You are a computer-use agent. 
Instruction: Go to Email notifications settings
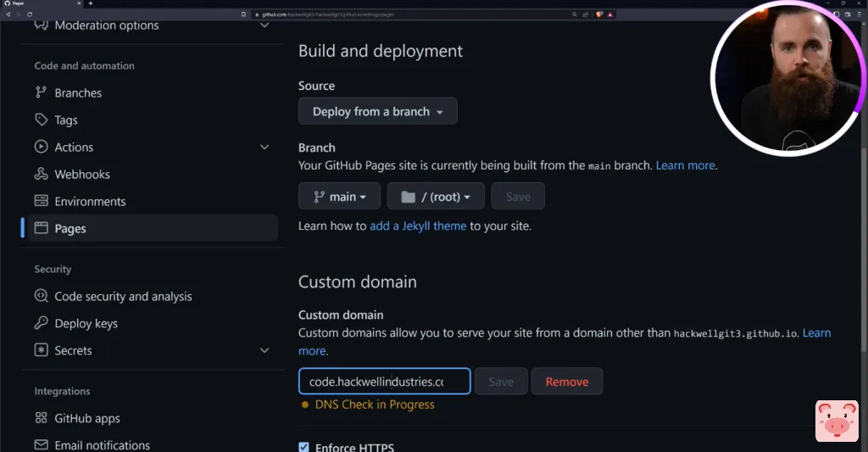pyautogui.click(x=102, y=445)
